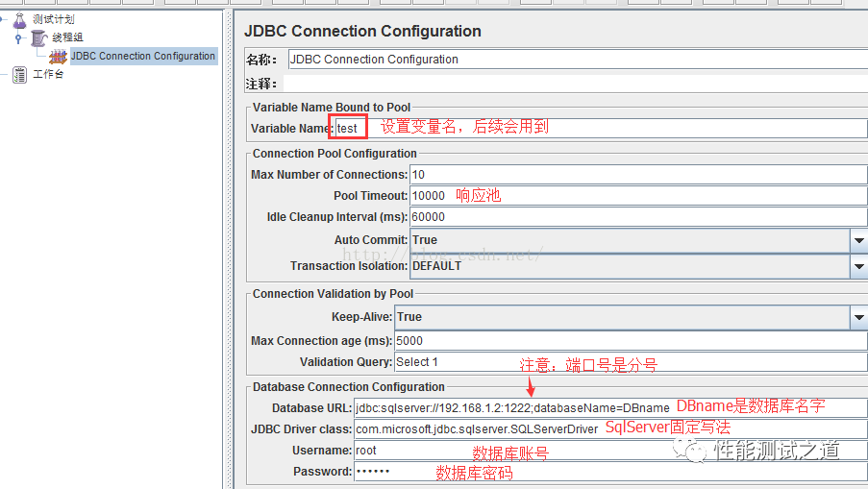Click the Transaction Isolation DEFAULT value
Image resolution: width=868 pixels, height=489 pixels.
(x=436, y=266)
